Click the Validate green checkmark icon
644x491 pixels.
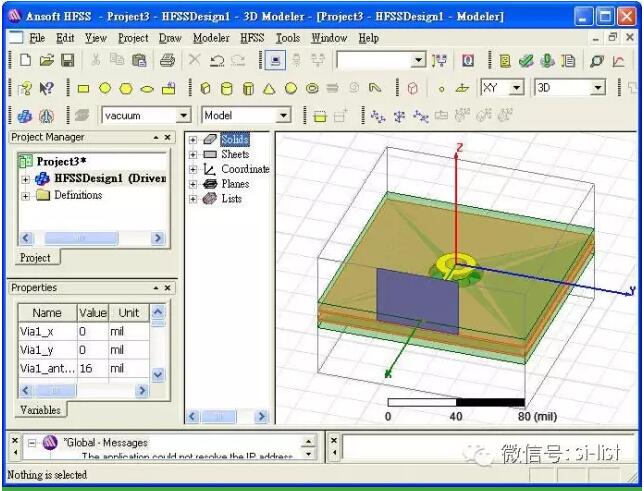point(526,61)
